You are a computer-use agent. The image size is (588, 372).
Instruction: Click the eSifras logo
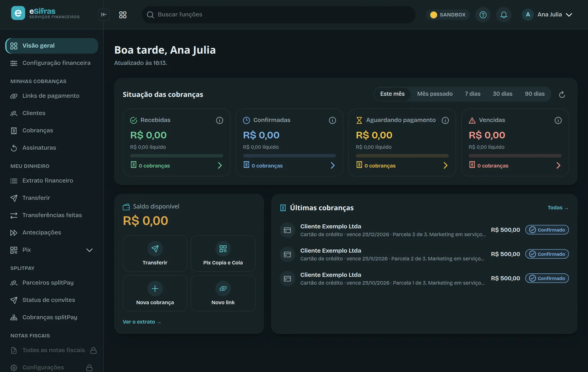(46, 13)
